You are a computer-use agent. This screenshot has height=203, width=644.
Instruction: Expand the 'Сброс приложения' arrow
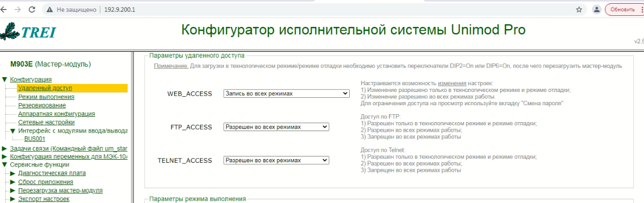point(13,182)
